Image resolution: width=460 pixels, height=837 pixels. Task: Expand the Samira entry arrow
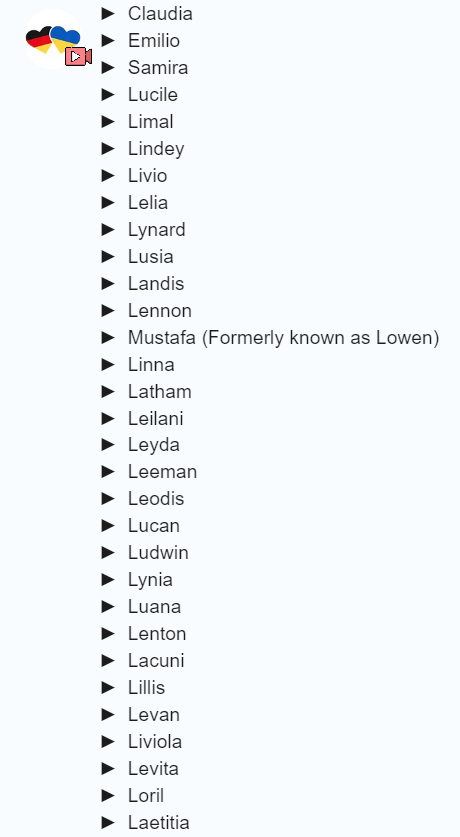point(108,67)
